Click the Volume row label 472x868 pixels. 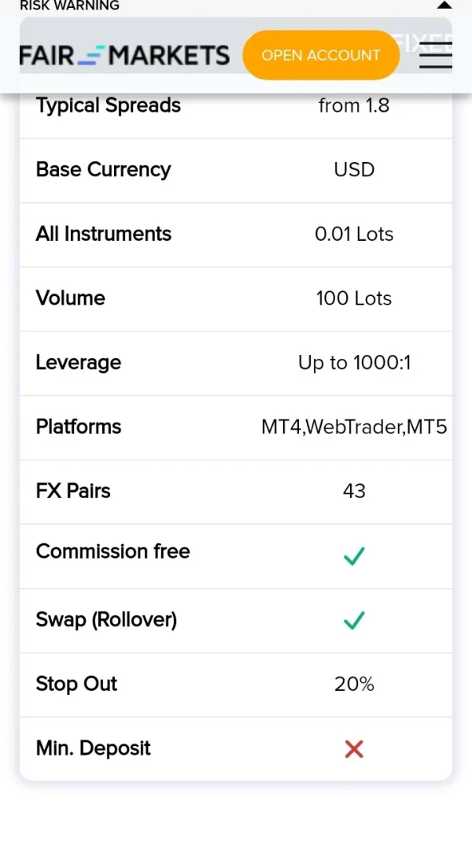(70, 298)
